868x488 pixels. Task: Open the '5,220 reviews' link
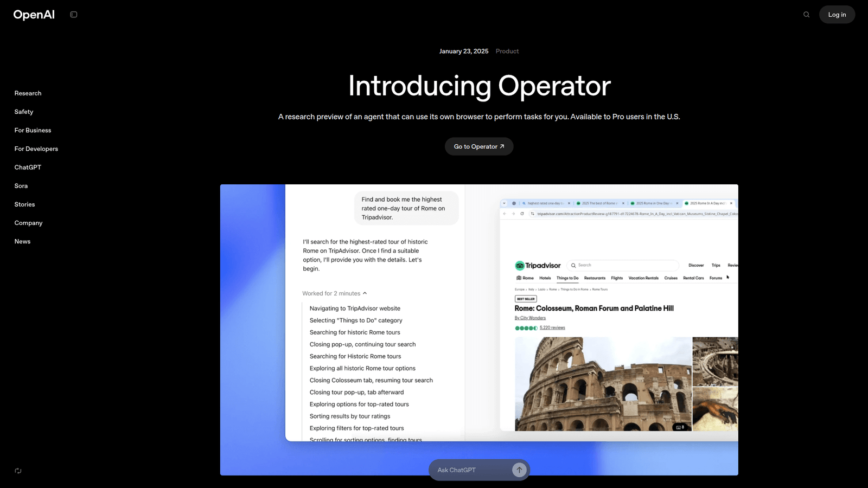click(552, 327)
